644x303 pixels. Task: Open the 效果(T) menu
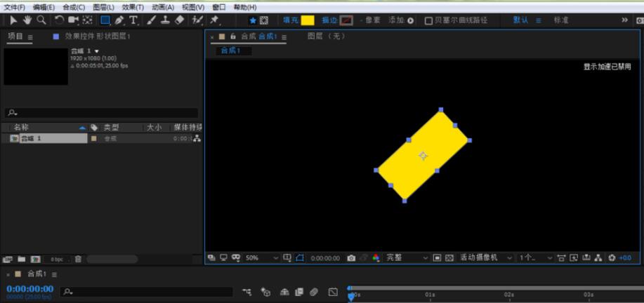133,8
